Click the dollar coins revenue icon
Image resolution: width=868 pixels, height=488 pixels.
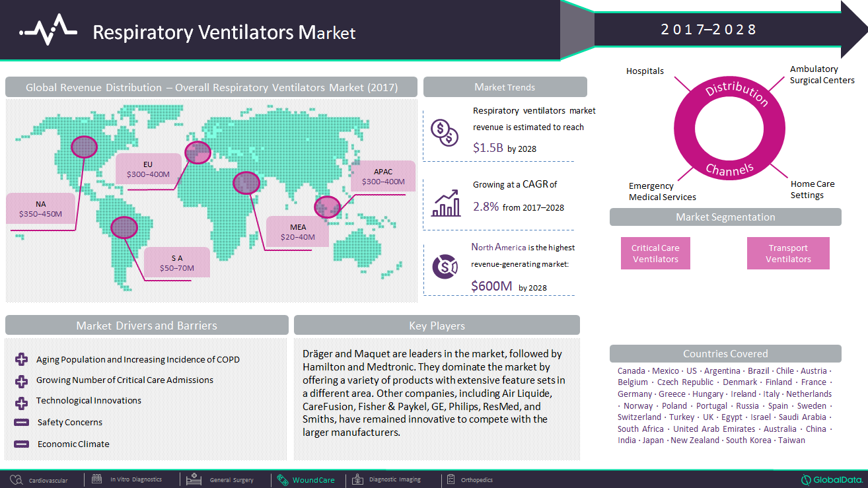[444, 133]
